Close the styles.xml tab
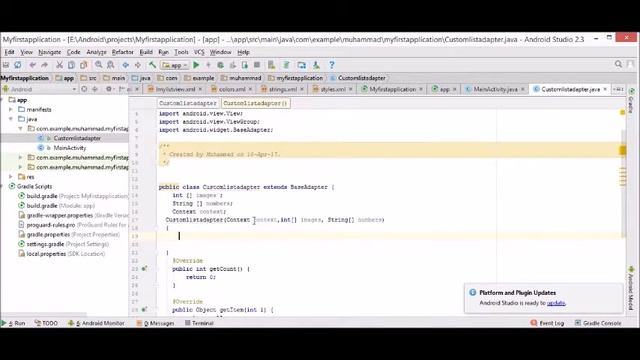This screenshot has width=640, height=360. [351, 89]
